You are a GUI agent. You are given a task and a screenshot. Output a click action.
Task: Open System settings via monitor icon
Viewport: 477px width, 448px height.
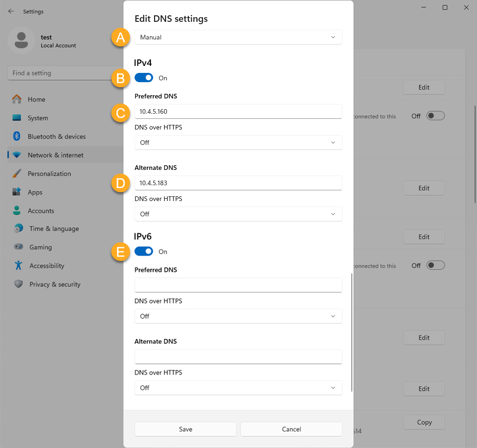coord(17,118)
